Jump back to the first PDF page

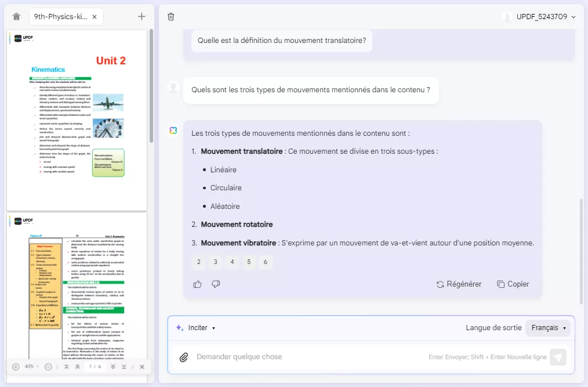coord(66,366)
